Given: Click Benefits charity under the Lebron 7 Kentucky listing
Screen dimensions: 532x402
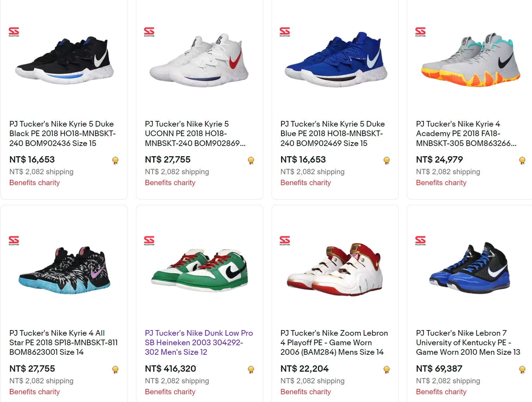Looking at the screenshot, I should [x=441, y=392].
